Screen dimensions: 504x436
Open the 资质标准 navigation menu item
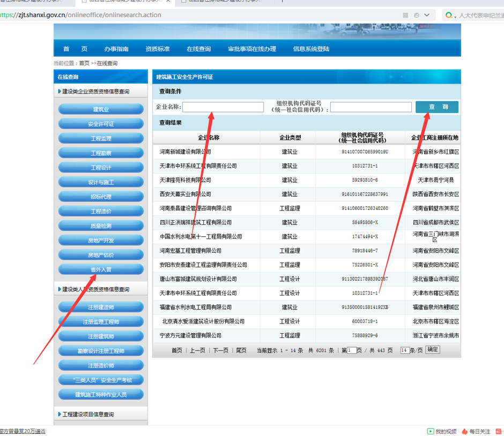(x=158, y=49)
